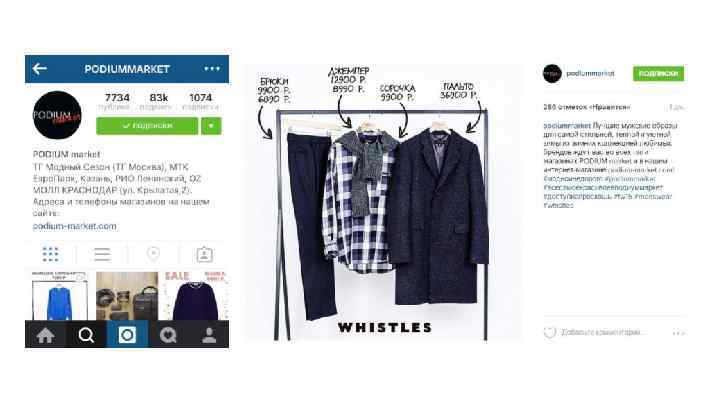Viewport: 720px width, 405px height.
Task: Toggle the green following button with checkmark
Action: coord(147,126)
